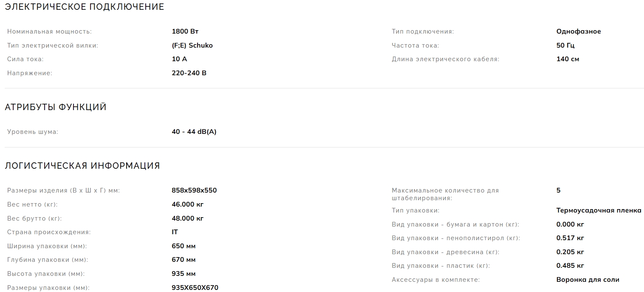Click the 1800 Вт power value

tap(185, 31)
